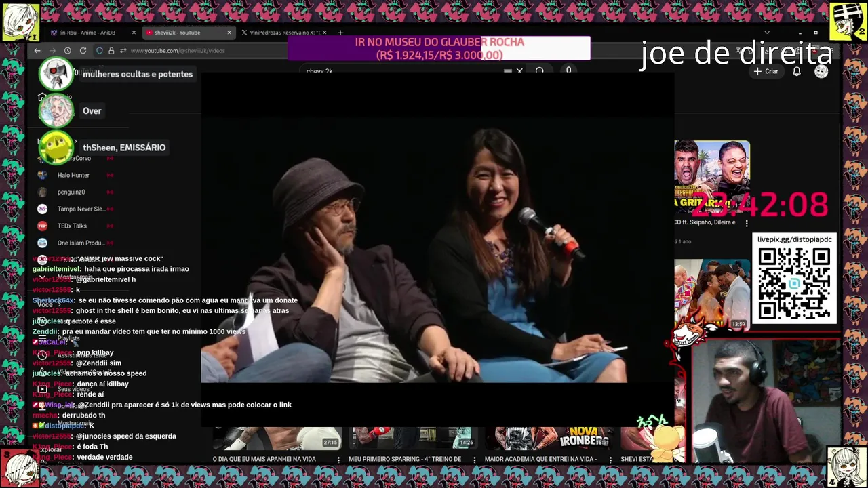Image resolution: width=868 pixels, height=488 pixels.
Task: Open the Halo Hunter subscription
Action: coord(73,175)
